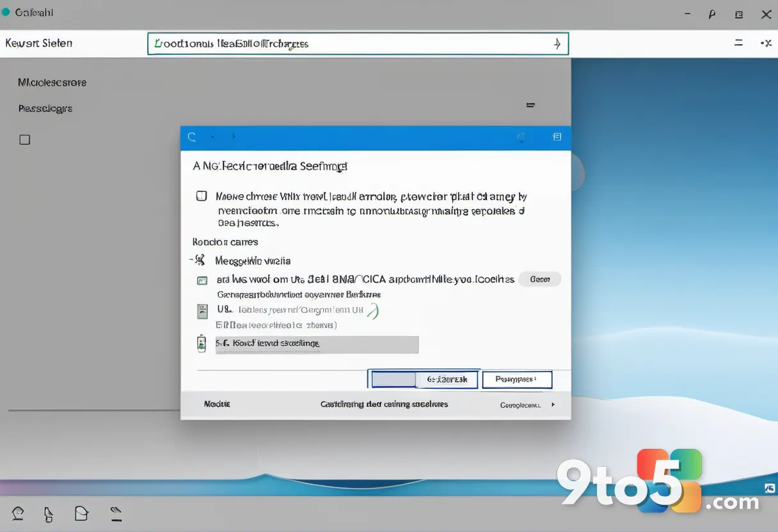Image resolution: width=778 pixels, height=532 pixels.
Task: Click the 'Gsdaersk' button in the dialog
Action: point(447,379)
